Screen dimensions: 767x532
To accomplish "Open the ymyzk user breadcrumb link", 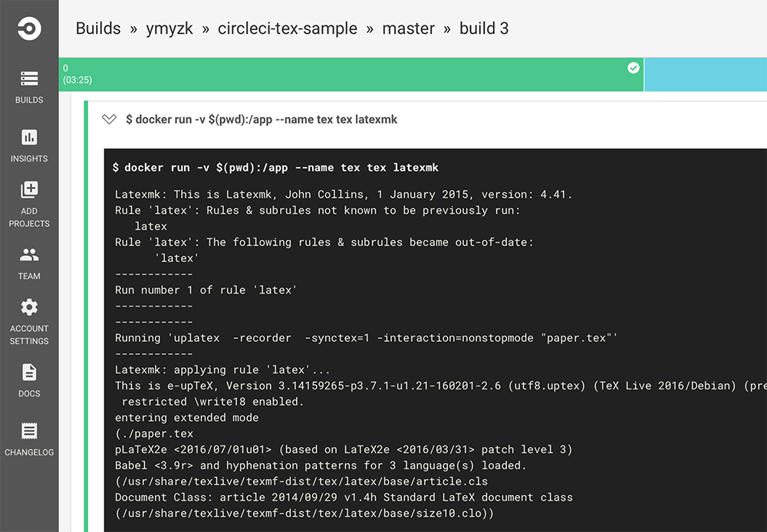I will (x=170, y=28).
